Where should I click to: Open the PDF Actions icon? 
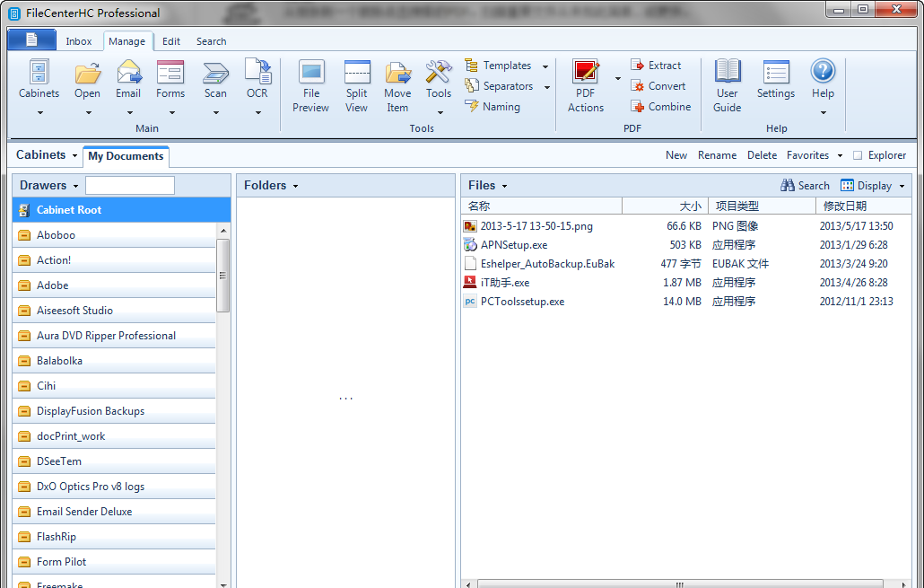586,71
